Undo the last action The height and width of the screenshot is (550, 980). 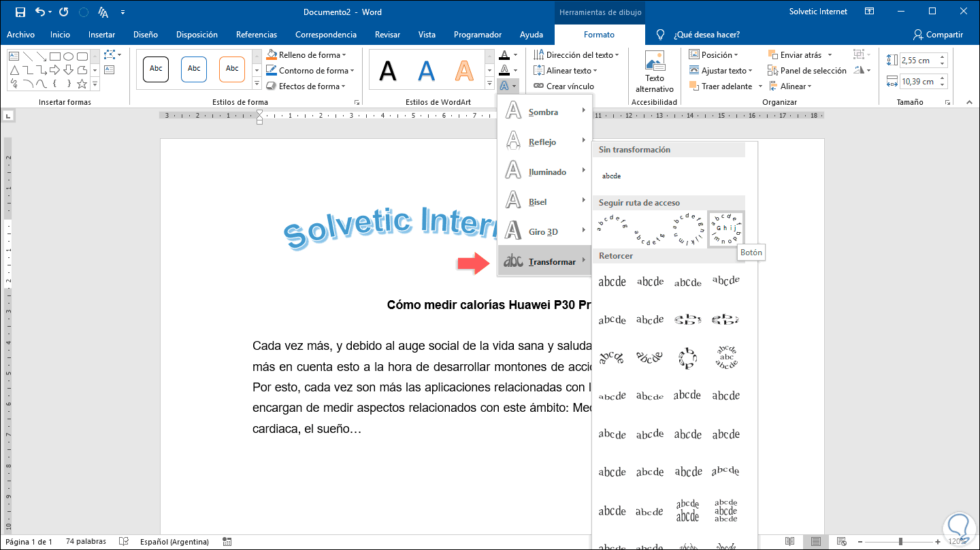pyautogui.click(x=39, y=12)
